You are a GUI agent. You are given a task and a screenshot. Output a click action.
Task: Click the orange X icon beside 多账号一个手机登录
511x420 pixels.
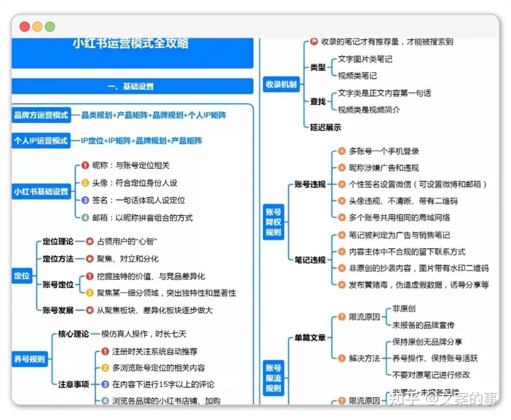(x=342, y=151)
